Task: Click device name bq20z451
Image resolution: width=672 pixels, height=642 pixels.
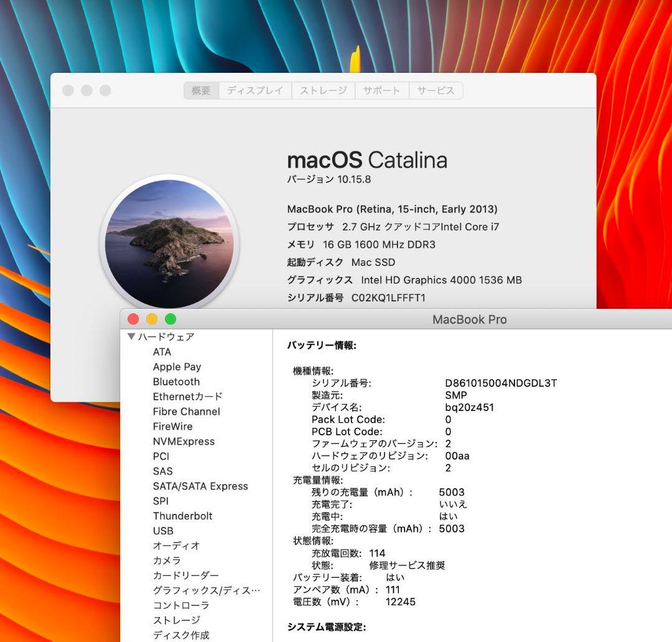Action: pos(469,407)
